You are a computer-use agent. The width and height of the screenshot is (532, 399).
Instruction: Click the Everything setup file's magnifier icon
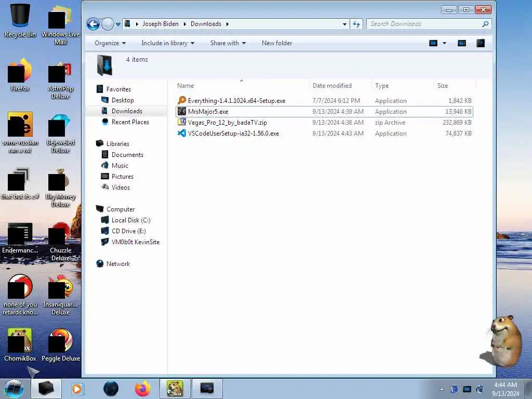[182, 100]
